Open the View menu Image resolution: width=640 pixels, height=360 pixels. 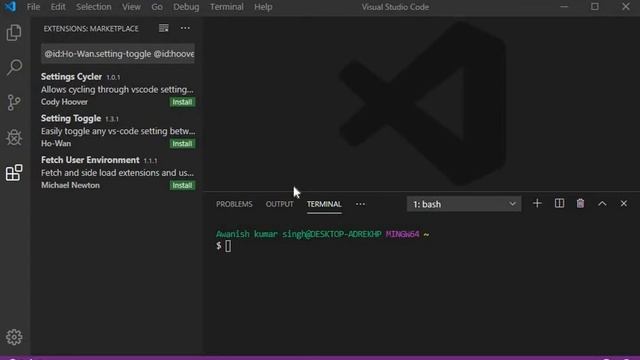coord(131,7)
